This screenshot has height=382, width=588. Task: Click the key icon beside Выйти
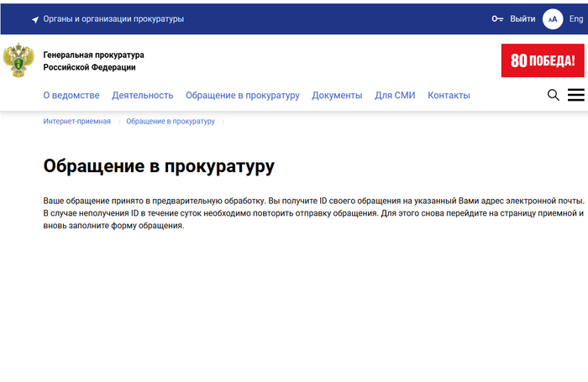pos(497,18)
